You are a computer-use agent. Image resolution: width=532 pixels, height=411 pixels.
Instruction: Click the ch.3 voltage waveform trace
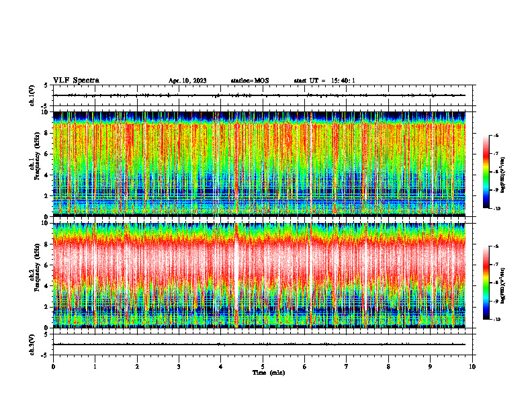pyautogui.click(x=259, y=345)
